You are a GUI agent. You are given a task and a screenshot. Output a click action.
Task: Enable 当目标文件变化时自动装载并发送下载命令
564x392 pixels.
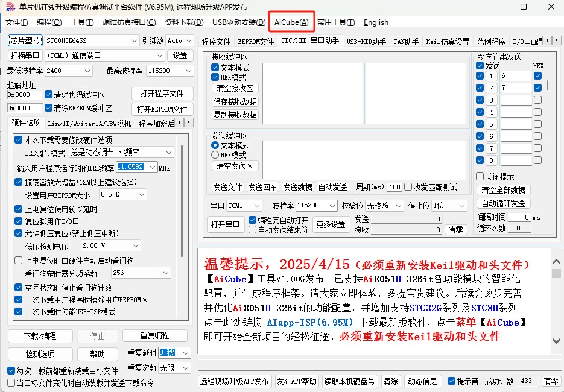pyautogui.click(x=11, y=382)
